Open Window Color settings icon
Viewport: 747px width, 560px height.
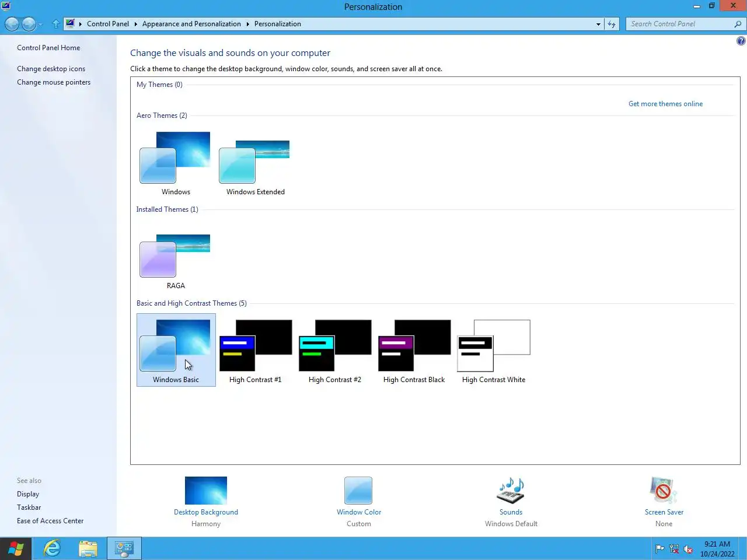point(358,491)
